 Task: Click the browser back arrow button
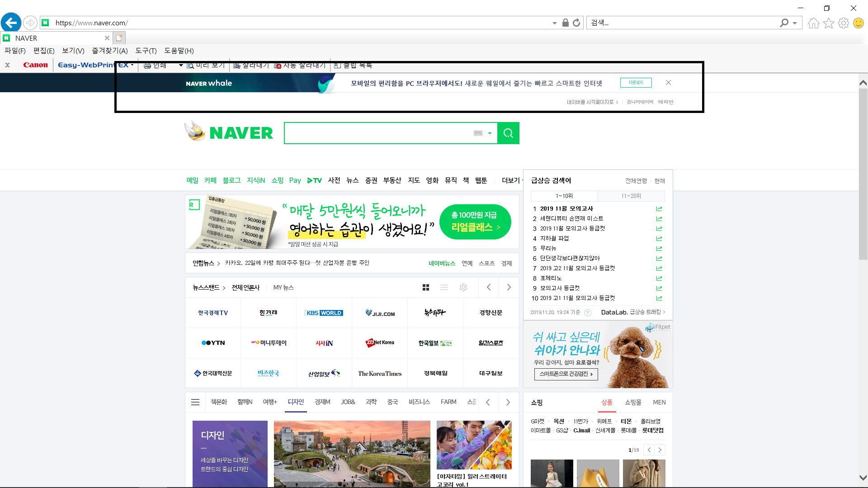coord(11,23)
